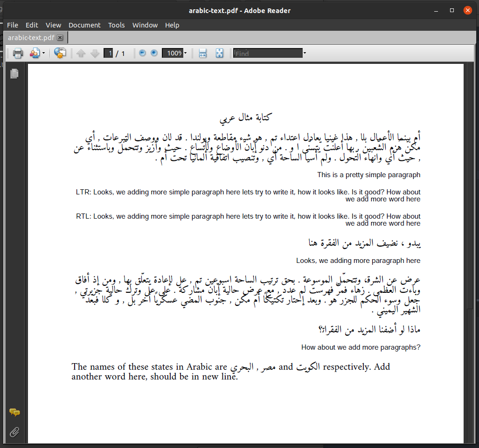Click inside the page number box
This screenshot has height=448, width=479.
click(x=108, y=53)
